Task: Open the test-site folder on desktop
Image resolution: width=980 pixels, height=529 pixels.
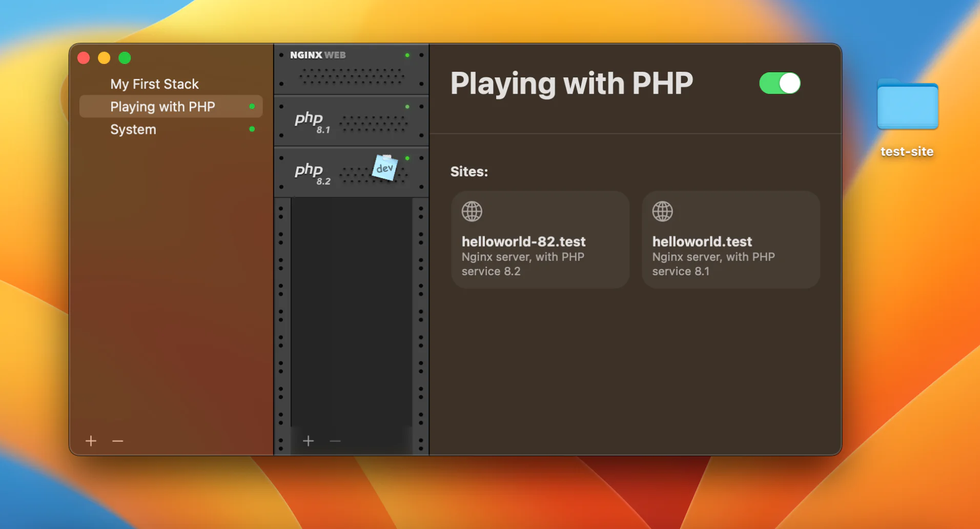Action: point(907,107)
